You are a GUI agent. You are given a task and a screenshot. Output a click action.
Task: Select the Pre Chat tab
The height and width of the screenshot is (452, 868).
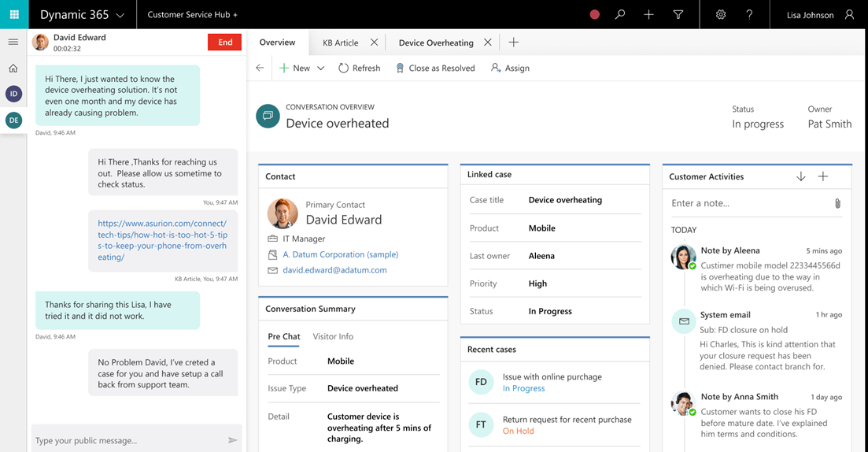click(283, 336)
